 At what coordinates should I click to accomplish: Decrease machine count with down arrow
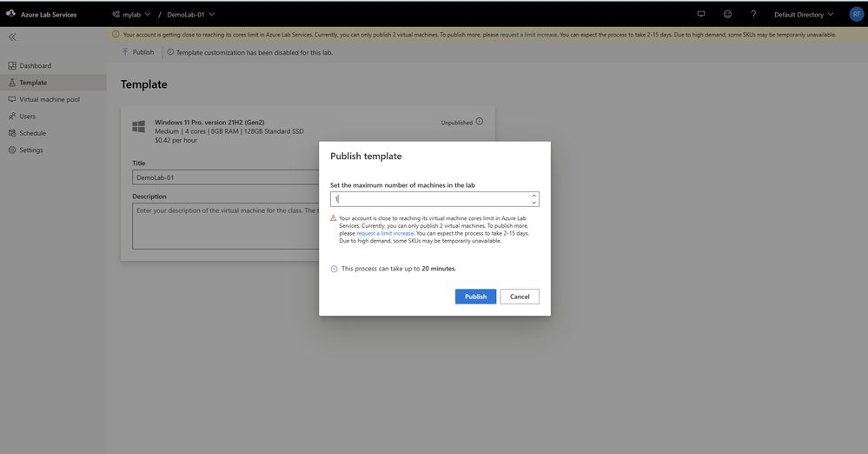click(x=534, y=203)
